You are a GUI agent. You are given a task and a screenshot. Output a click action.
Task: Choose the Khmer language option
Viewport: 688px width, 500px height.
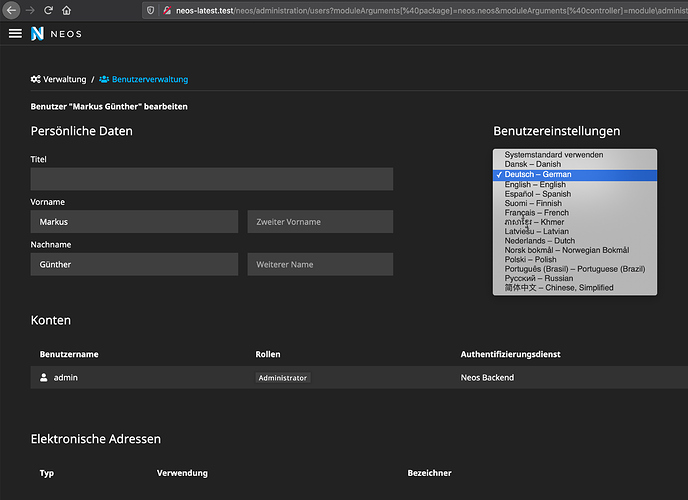click(x=575, y=222)
